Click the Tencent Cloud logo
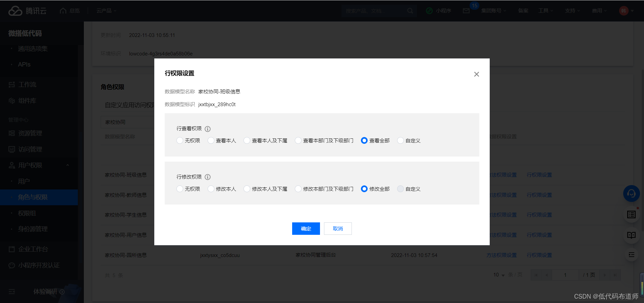Image resolution: width=644 pixels, height=303 pixels. click(x=28, y=11)
